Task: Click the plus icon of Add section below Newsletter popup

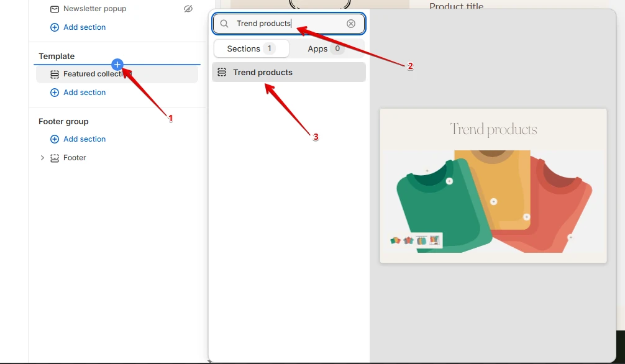Action: (55, 27)
